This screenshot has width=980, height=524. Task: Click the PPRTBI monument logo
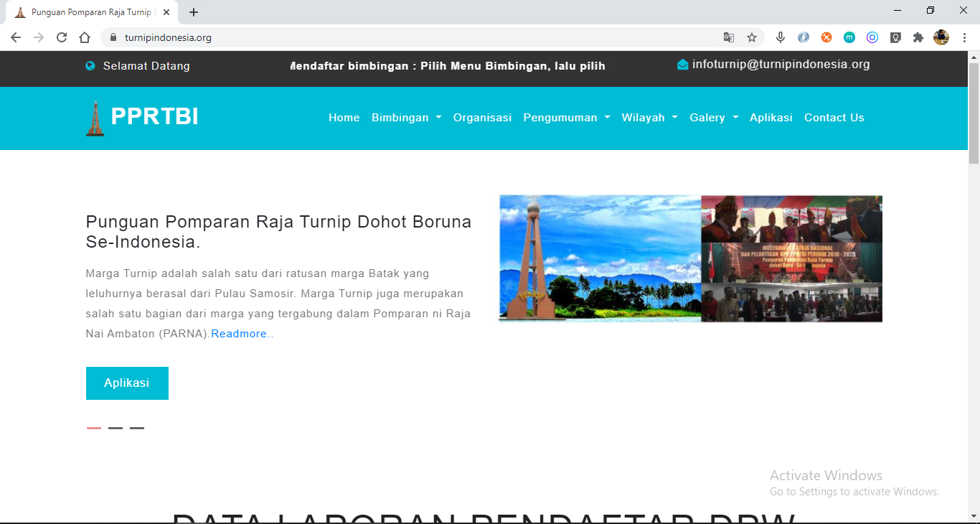click(95, 118)
